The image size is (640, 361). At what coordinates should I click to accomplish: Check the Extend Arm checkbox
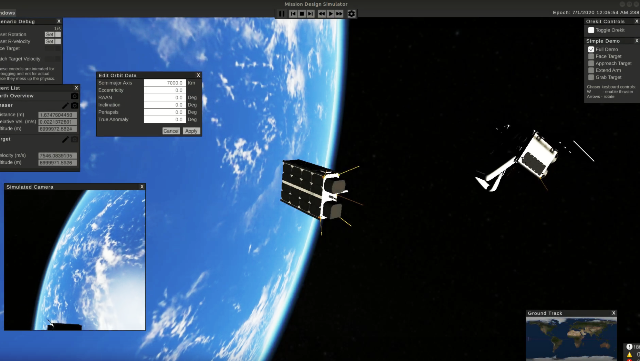pyautogui.click(x=591, y=70)
